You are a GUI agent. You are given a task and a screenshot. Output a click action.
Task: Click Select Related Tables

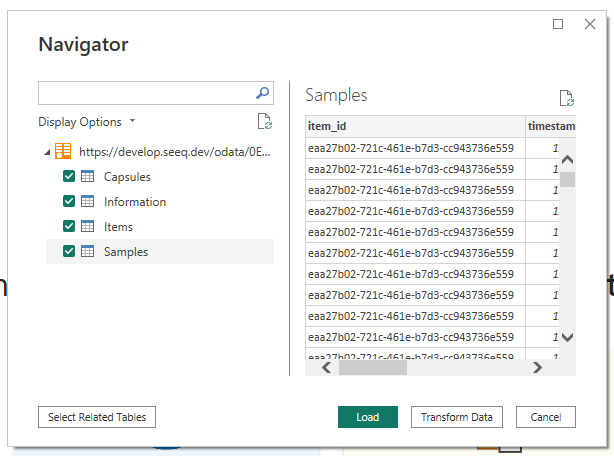tap(97, 417)
